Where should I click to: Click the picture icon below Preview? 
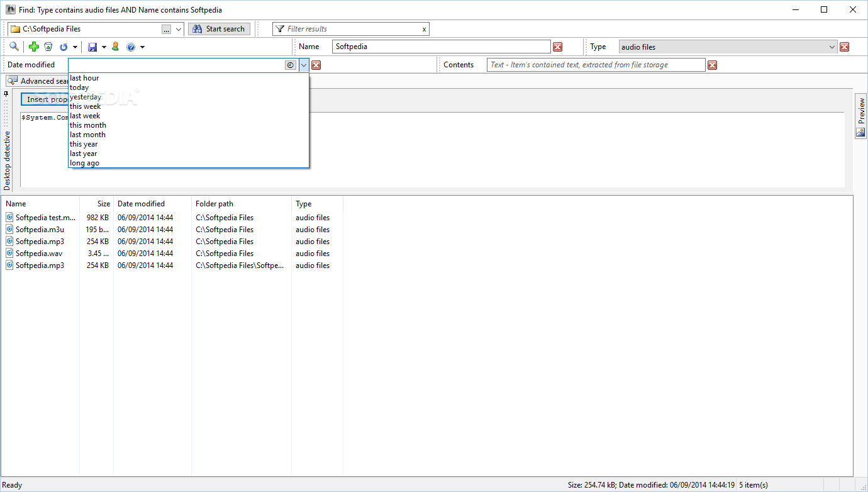click(x=860, y=132)
